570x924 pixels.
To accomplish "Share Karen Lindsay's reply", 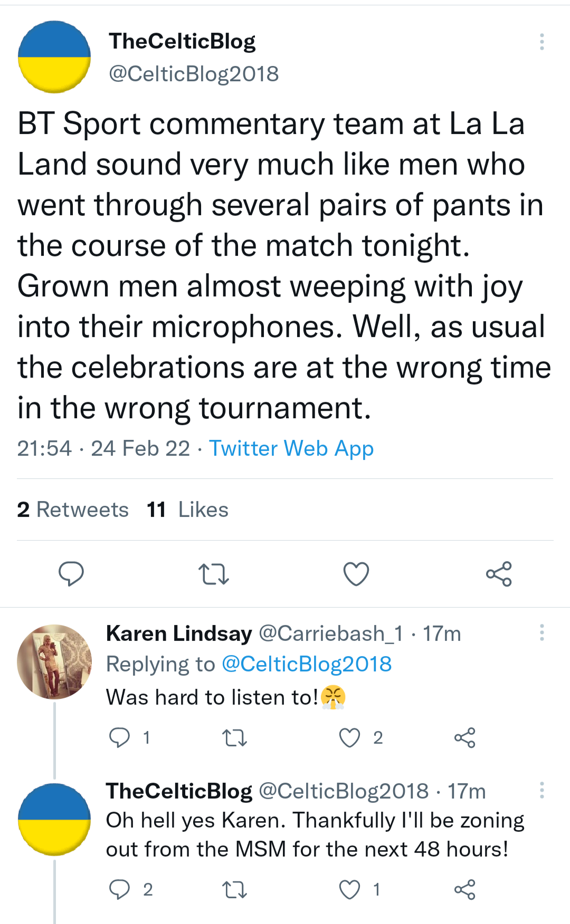I will pyautogui.click(x=464, y=737).
